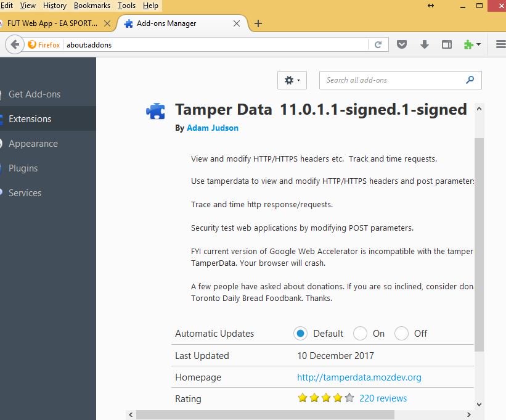This screenshot has width=506, height=420.
Task: Open the Edit menu
Action: pos(6,6)
